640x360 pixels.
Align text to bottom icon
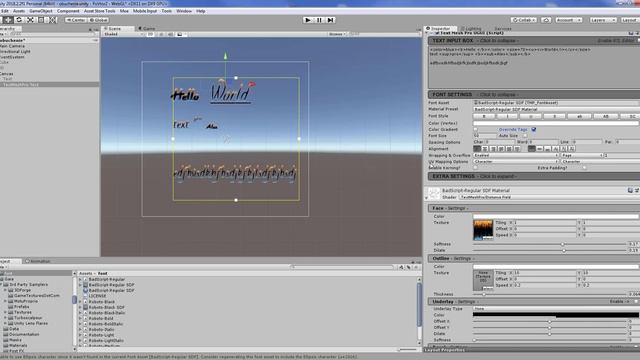tap(548, 149)
